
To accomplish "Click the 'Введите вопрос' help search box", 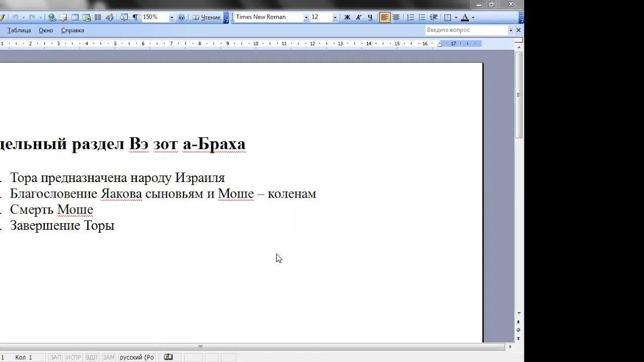I will tap(466, 30).
